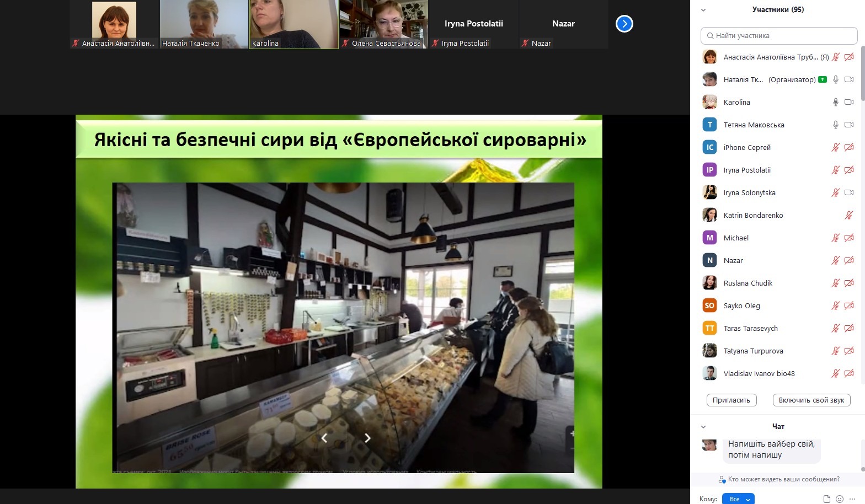Select Наталія Ткаченко video thumbnail
Viewport: 865px width, 504px height.
tap(204, 24)
